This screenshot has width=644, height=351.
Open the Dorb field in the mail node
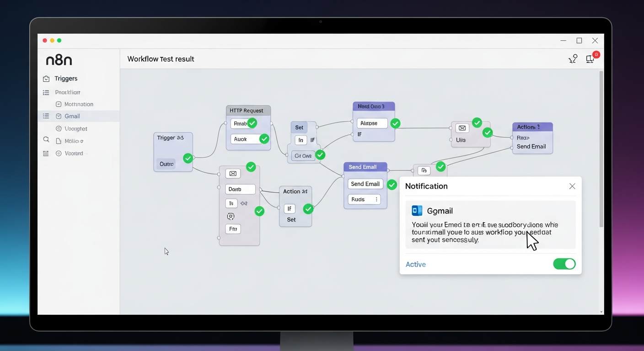(241, 189)
